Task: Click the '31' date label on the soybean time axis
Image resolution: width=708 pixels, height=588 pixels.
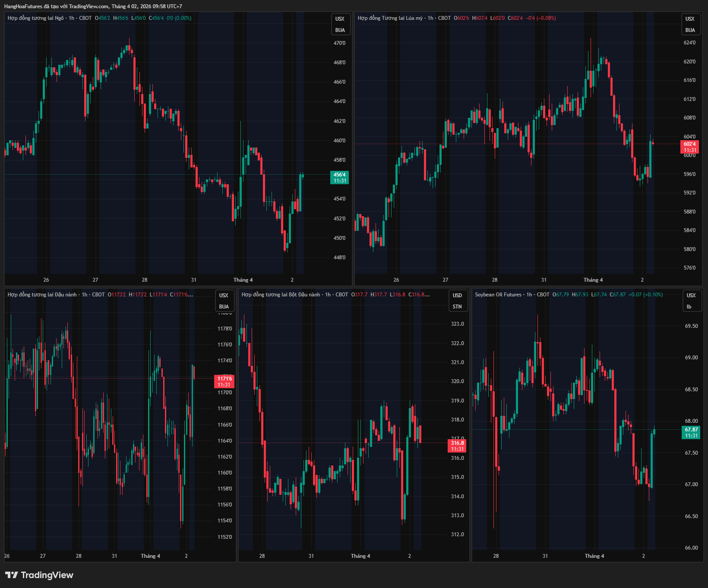Action: [x=114, y=556]
